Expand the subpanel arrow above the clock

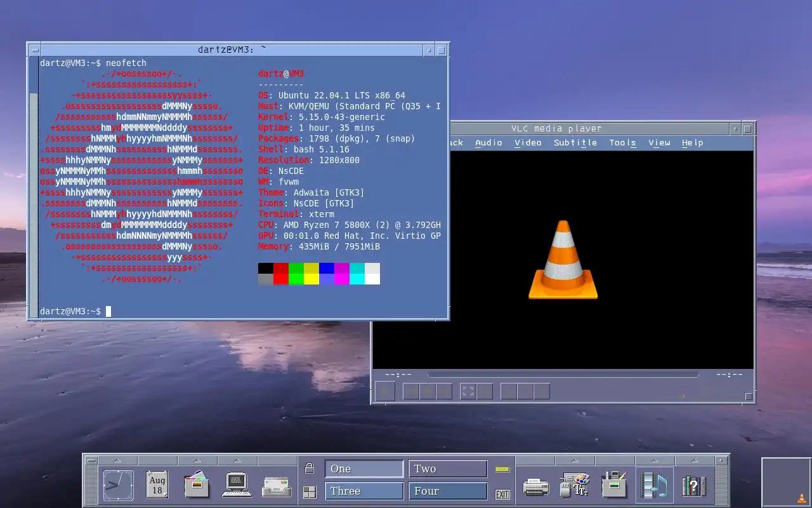click(x=118, y=460)
